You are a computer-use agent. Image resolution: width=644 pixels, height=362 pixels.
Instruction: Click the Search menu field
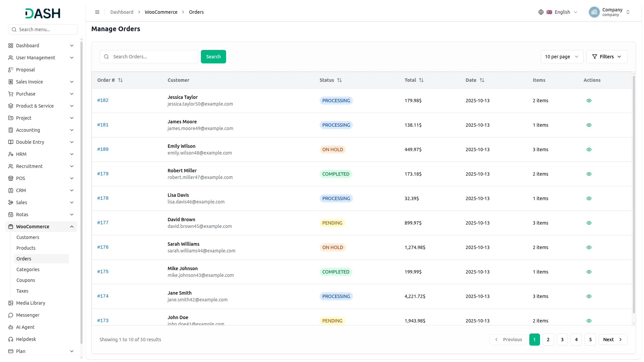pyautogui.click(x=43, y=29)
